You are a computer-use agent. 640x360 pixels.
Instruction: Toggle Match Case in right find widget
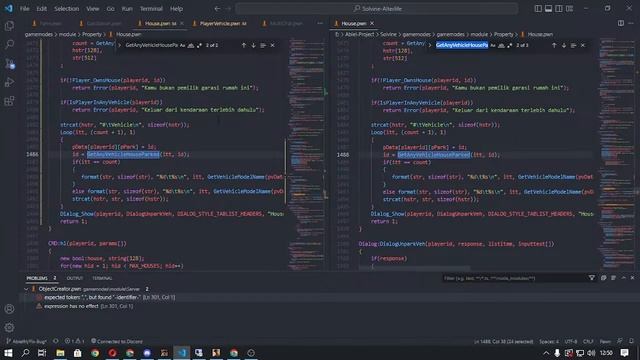(x=493, y=45)
